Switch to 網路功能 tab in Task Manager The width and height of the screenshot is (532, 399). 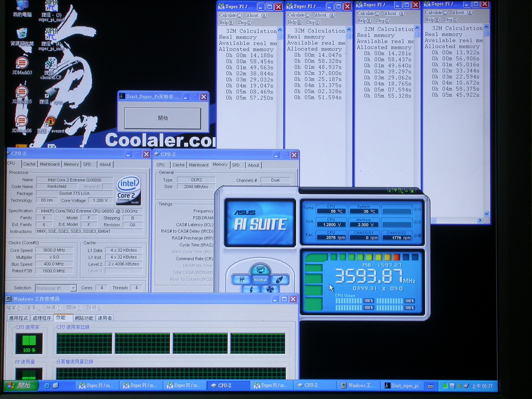[84, 318]
